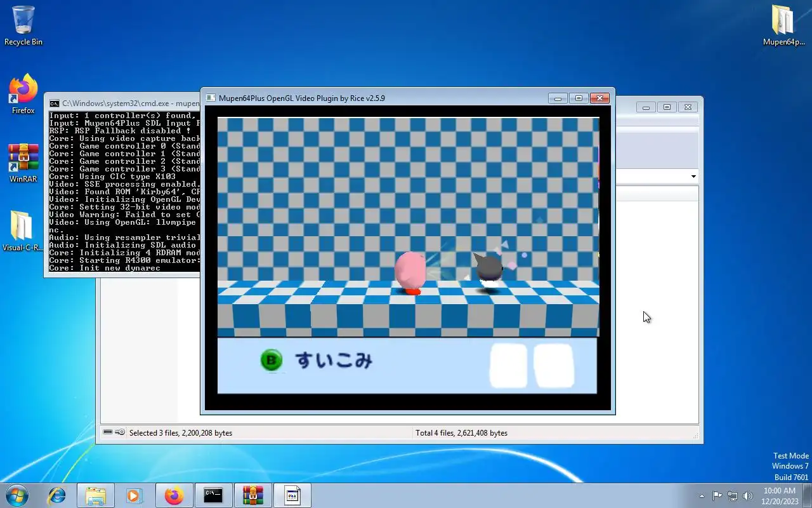This screenshot has height=508, width=812.
Task: Switch to Firefox in the taskbar
Action: [173, 495]
